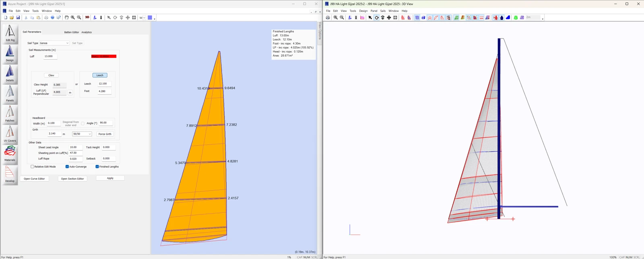Open the vertical View Options side tab
The width and height of the screenshot is (644, 259).
point(320,31)
